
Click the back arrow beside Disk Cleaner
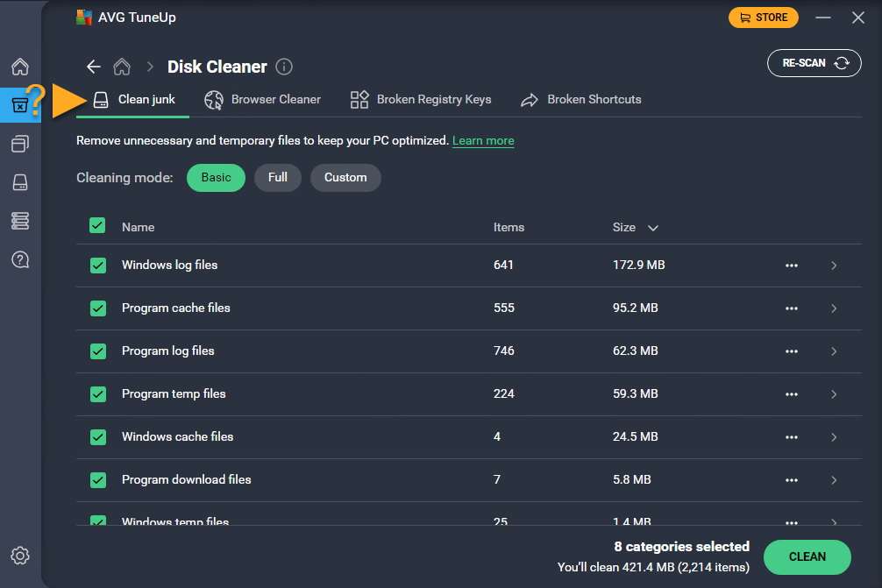pos(94,67)
